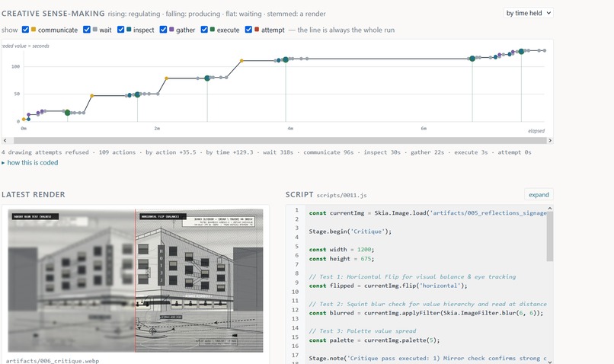Click yellow communicate swatch in legend
The width and height of the screenshot is (614, 364).
(x=34, y=30)
